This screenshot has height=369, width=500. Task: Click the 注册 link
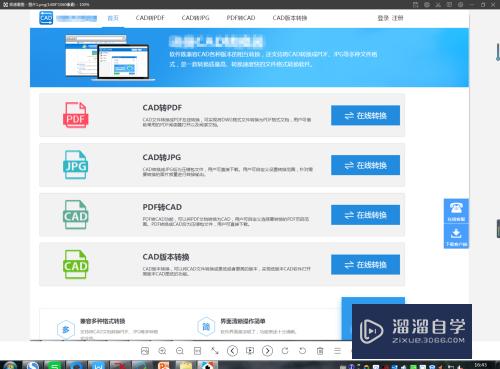[x=398, y=18]
